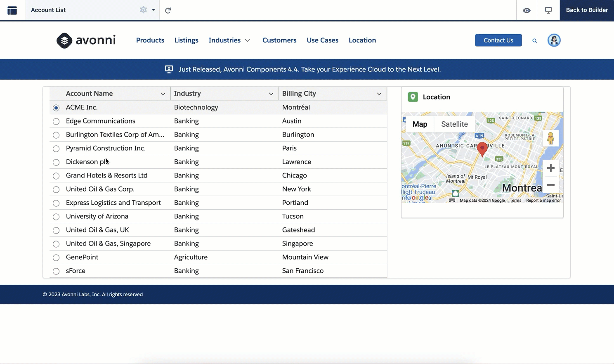Click the Contact Us button
The width and height of the screenshot is (614, 364).
pos(498,40)
